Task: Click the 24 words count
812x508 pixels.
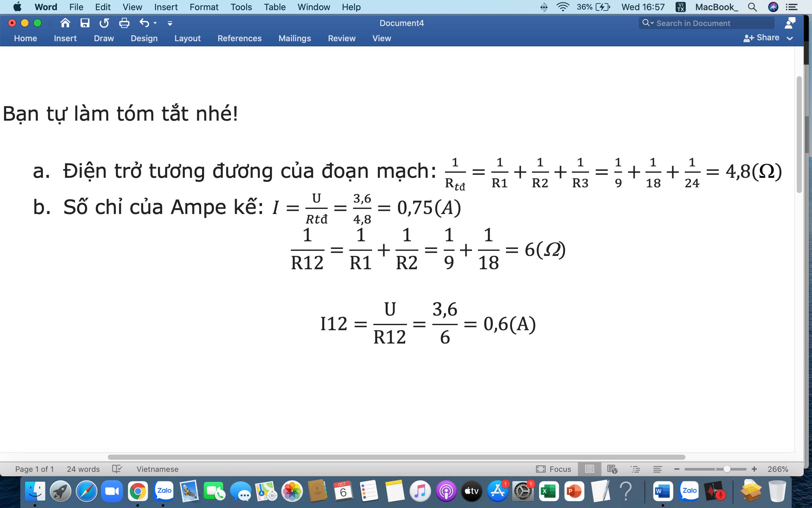Action: [83, 469]
